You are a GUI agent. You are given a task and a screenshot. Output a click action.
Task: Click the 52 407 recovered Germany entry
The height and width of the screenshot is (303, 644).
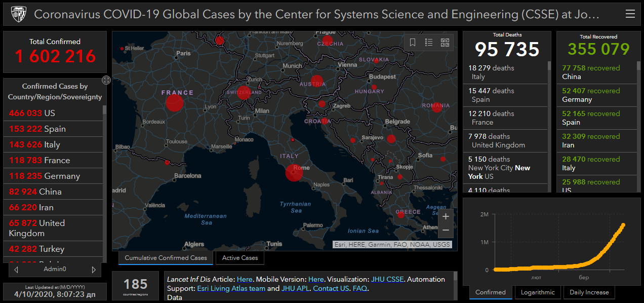(597, 95)
